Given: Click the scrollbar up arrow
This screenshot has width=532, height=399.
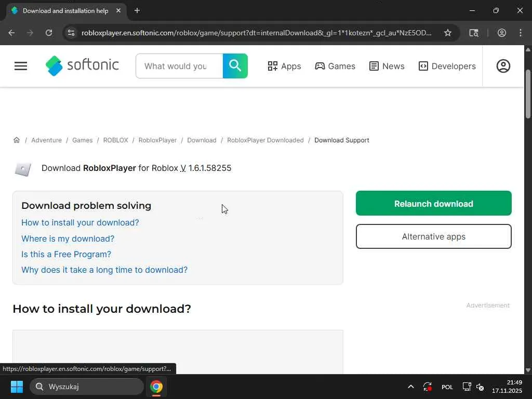Looking at the screenshot, I should (x=528, y=49).
